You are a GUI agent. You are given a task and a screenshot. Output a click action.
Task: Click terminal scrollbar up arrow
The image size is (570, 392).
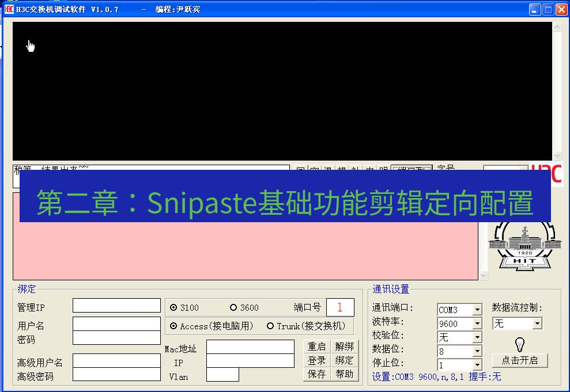click(x=557, y=26)
